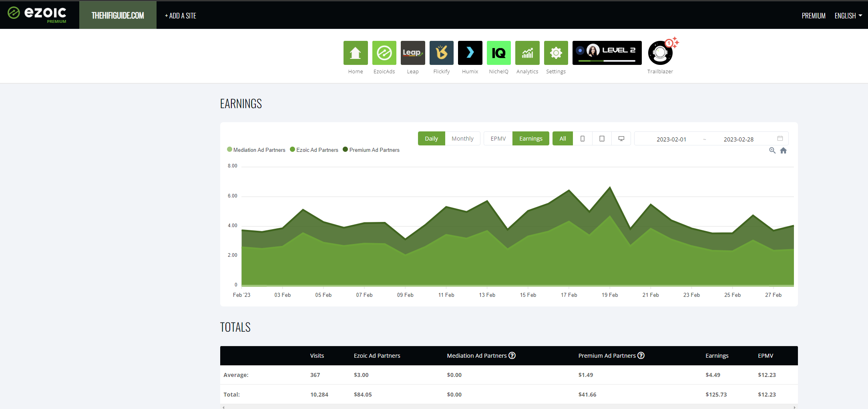Click the Visits column header

(317, 356)
